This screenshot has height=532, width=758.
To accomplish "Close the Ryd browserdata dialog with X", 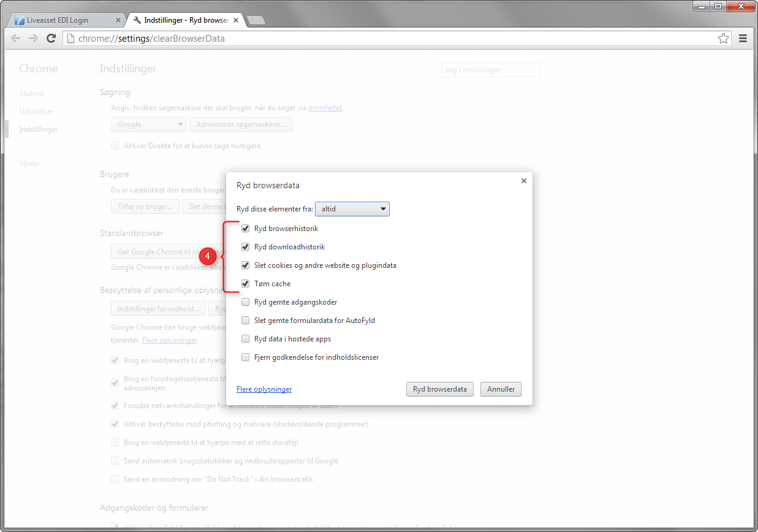I will point(523,181).
